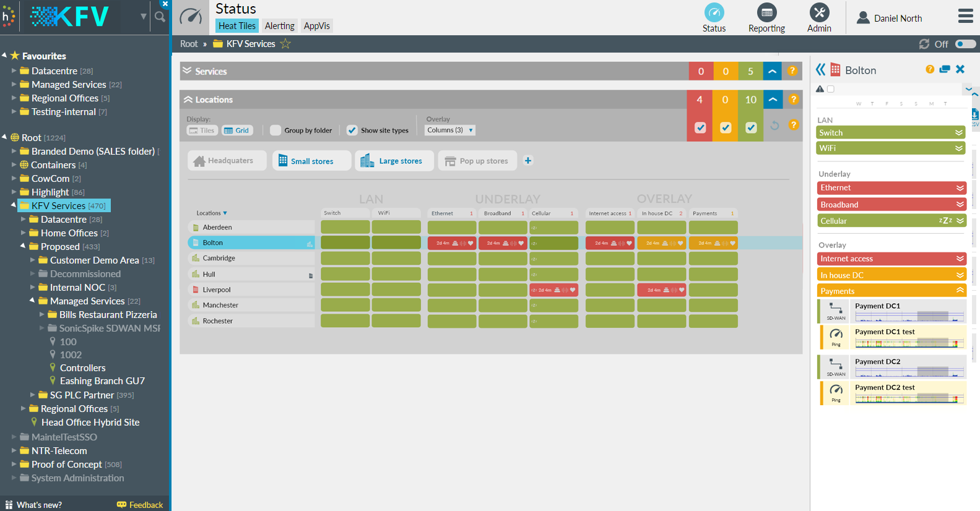
Task: Select Head Office Hybrid Site in tree
Action: (x=90, y=423)
